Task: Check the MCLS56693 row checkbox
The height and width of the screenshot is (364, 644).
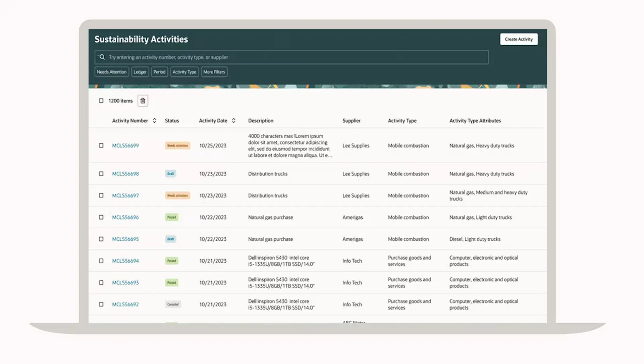Action: click(101, 283)
